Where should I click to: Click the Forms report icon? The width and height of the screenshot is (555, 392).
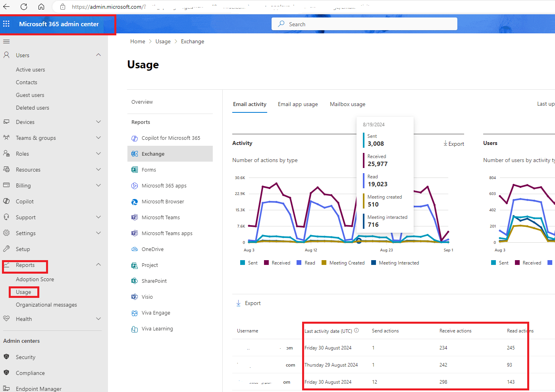click(135, 170)
